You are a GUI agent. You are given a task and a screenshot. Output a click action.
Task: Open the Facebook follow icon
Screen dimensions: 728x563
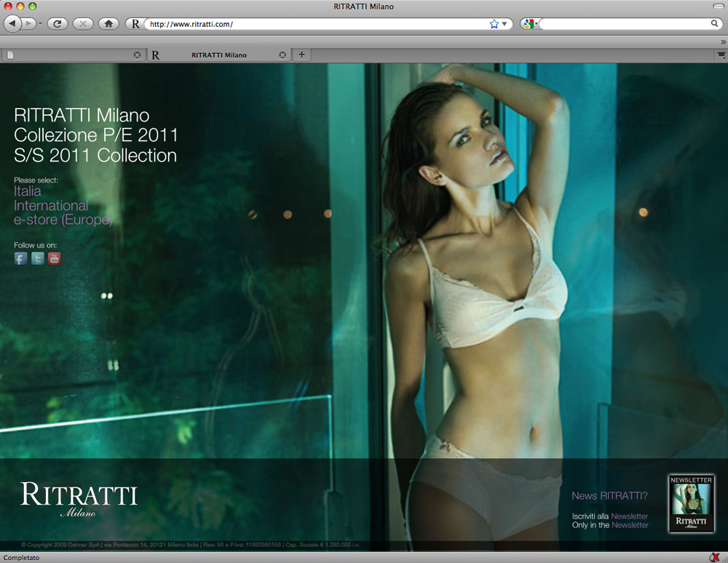click(x=21, y=258)
